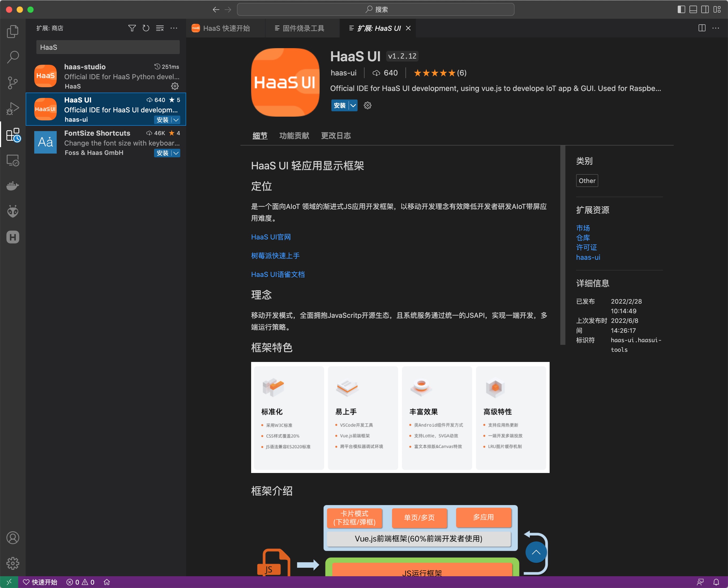Open Docker view in activity bar
Image resolution: width=728 pixels, height=588 pixels.
coord(13,186)
